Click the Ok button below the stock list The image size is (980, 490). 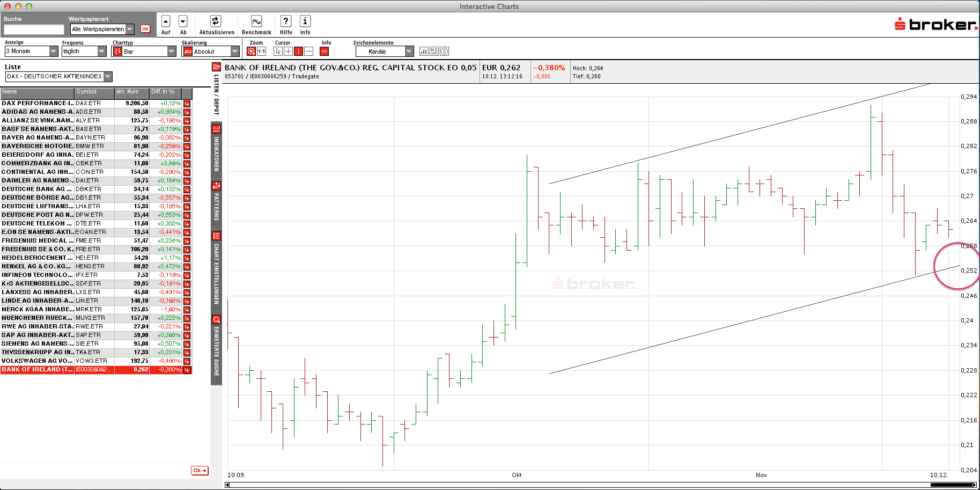click(x=200, y=471)
